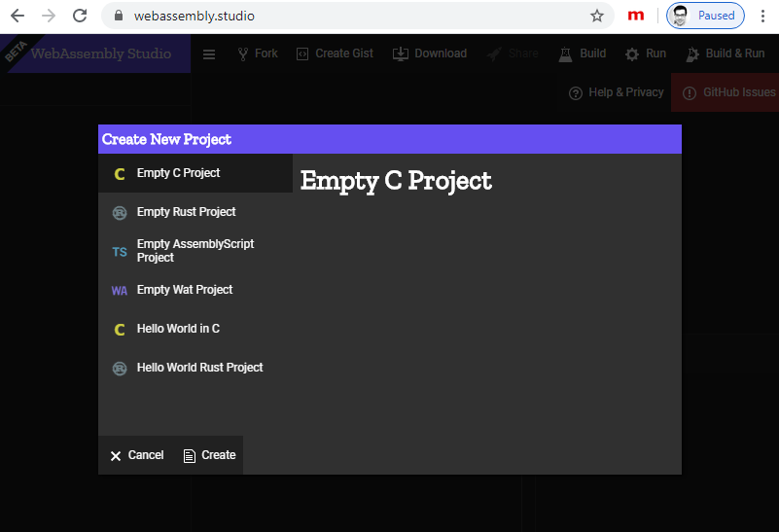The width and height of the screenshot is (779, 532).
Task: Bookmark this page with the star icon
Action: click(x=597, y=16)
